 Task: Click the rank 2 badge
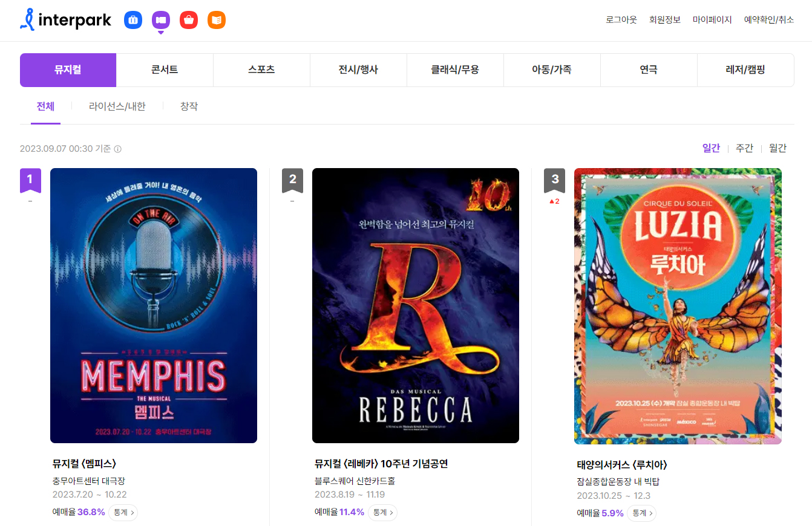click(292, 180)
